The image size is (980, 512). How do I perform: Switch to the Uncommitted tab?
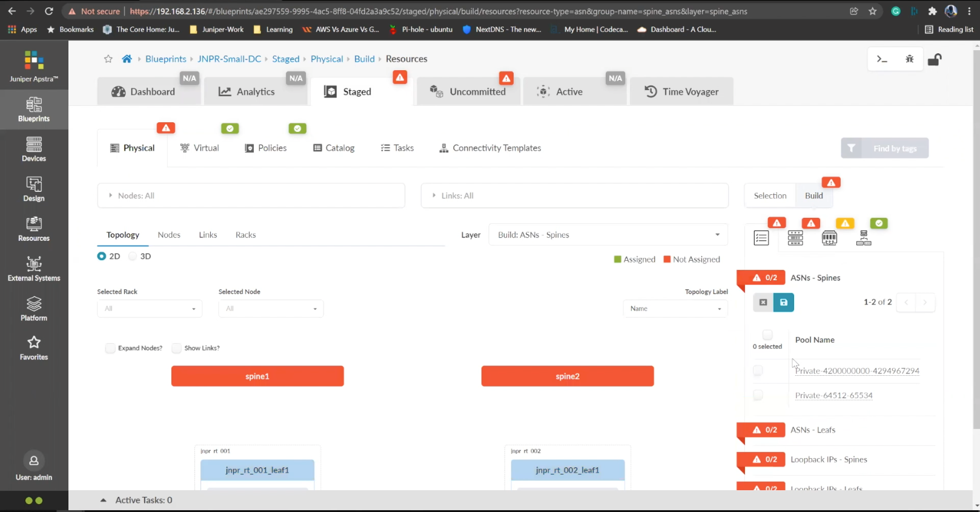click(x=468, y=91)
